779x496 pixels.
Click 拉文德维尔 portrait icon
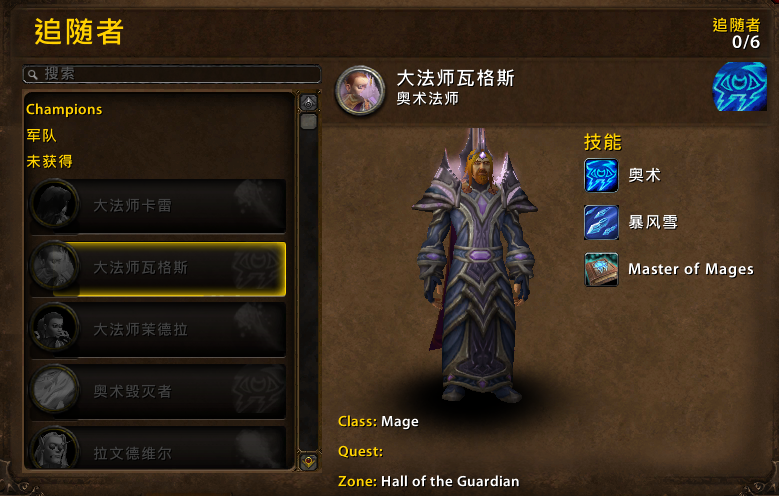[x=54, y=450]
